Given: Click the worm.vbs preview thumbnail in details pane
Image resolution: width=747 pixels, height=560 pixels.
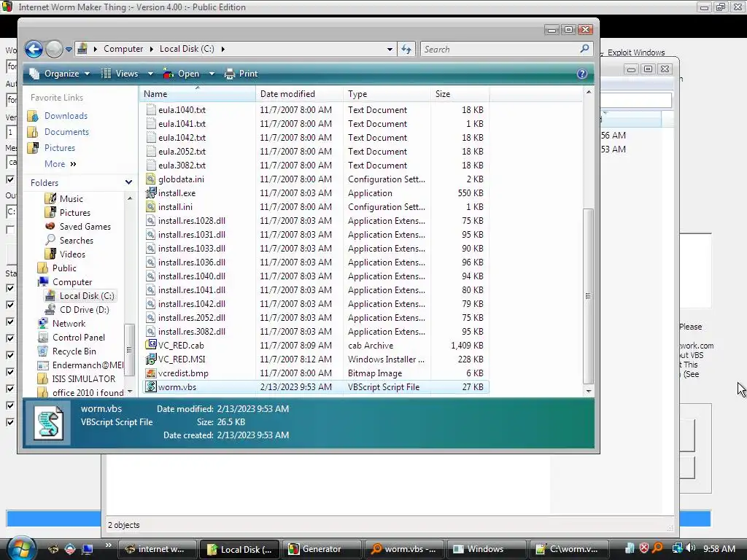Looking at the screenshot, I should pos(48,422).
